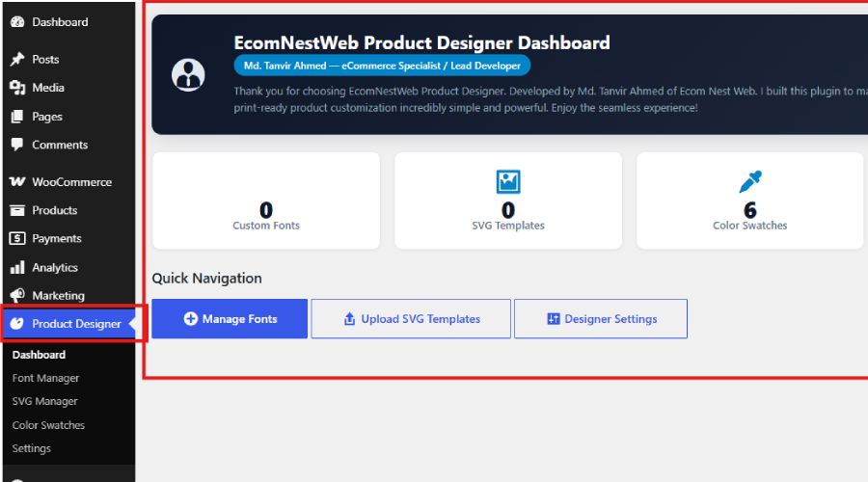This screenshot has height=482, width=868.
Task: Click the SVG Templates stat card
Action: pos(508,201)
